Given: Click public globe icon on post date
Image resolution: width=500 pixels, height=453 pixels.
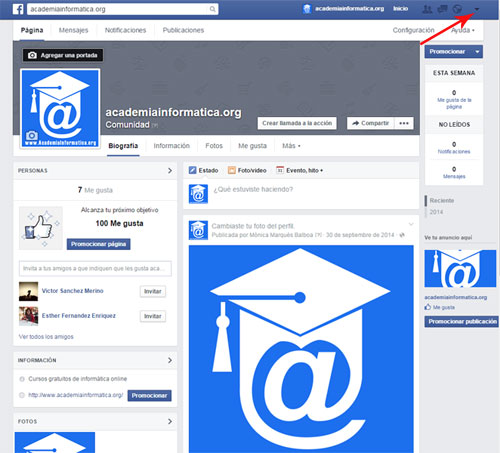Looking at the screenshot, I should [x=402, y=235].
